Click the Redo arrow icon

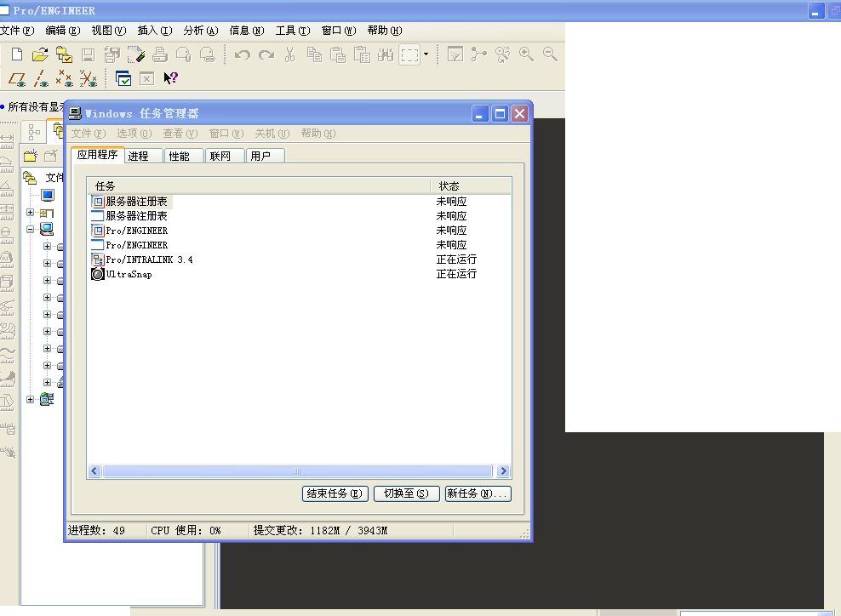(x=266, y=54)
